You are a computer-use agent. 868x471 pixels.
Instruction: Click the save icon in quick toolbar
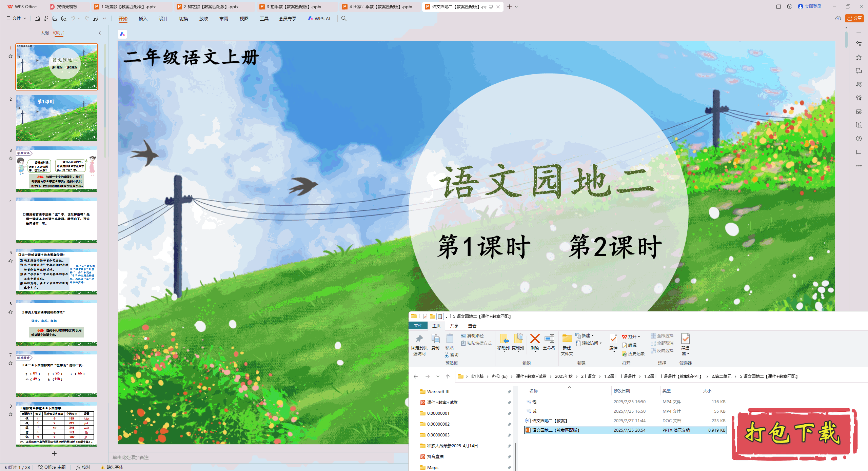(37, 18)
